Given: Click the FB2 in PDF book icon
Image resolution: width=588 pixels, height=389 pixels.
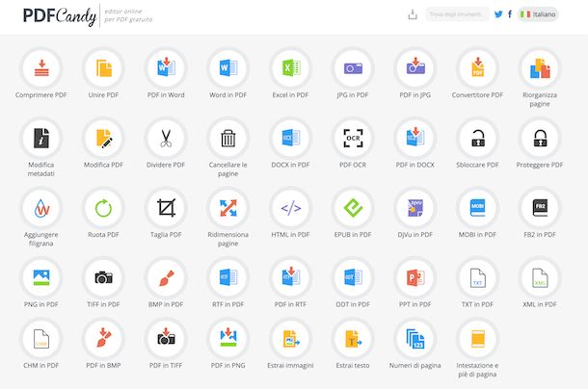Looking at the screenshot, I should coord(540,208).
